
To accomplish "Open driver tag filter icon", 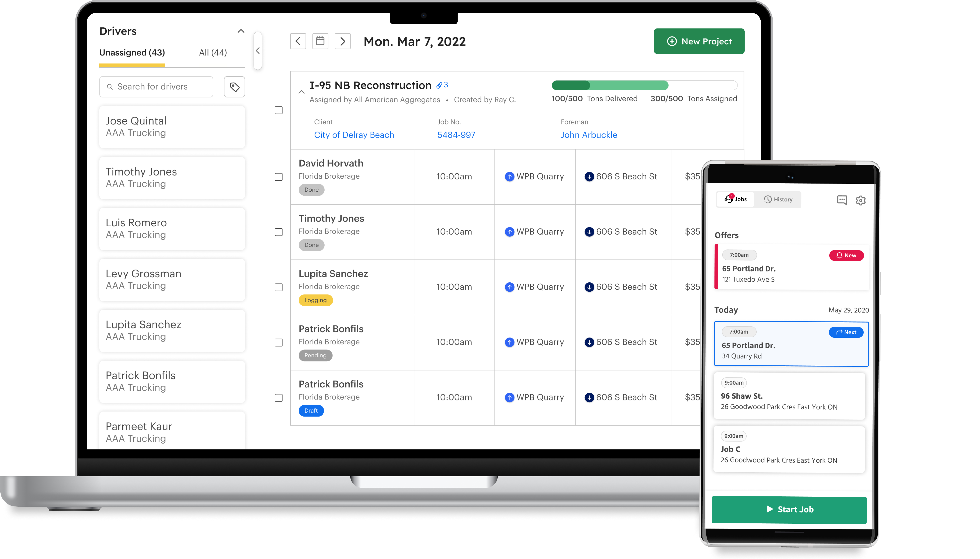I will 235,87.
